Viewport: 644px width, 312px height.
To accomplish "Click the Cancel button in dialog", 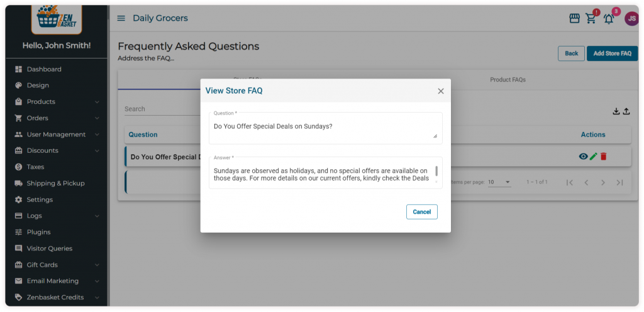I will click(421, 212).
